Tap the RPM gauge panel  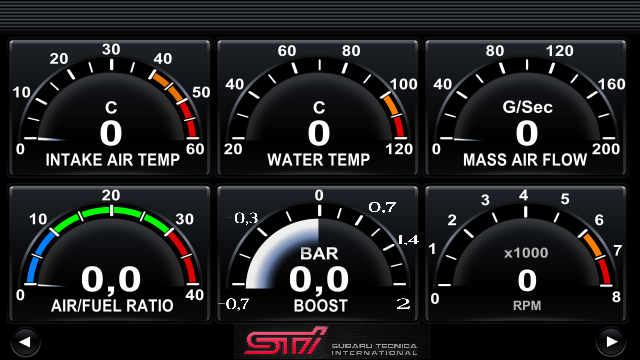[x=526, y=253]
